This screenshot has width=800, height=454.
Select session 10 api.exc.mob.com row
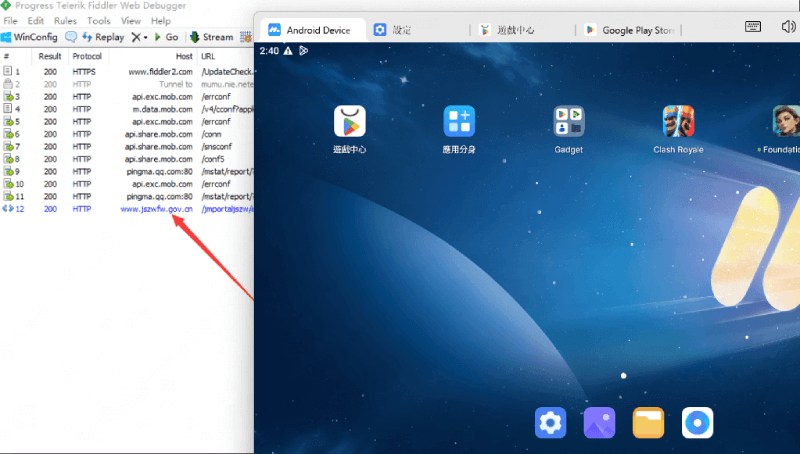127,184
